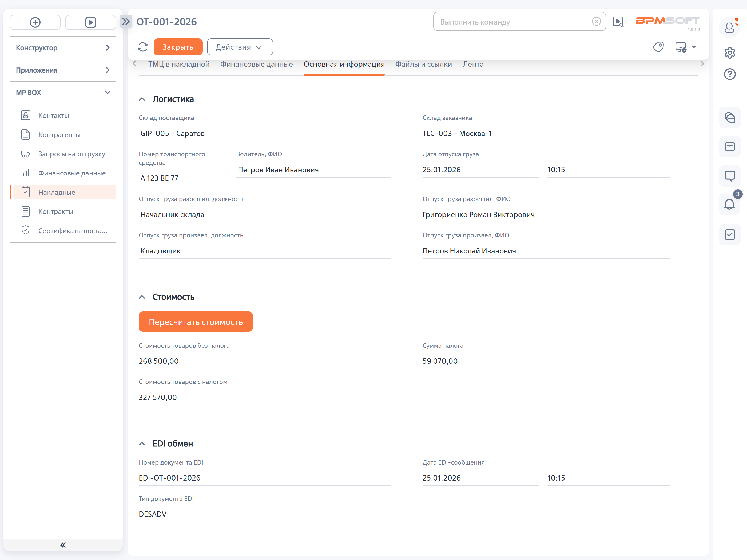Collapse the Стоимость section
Image resolution: width=747 pixels, height=560 pixels.
point(142,297)
